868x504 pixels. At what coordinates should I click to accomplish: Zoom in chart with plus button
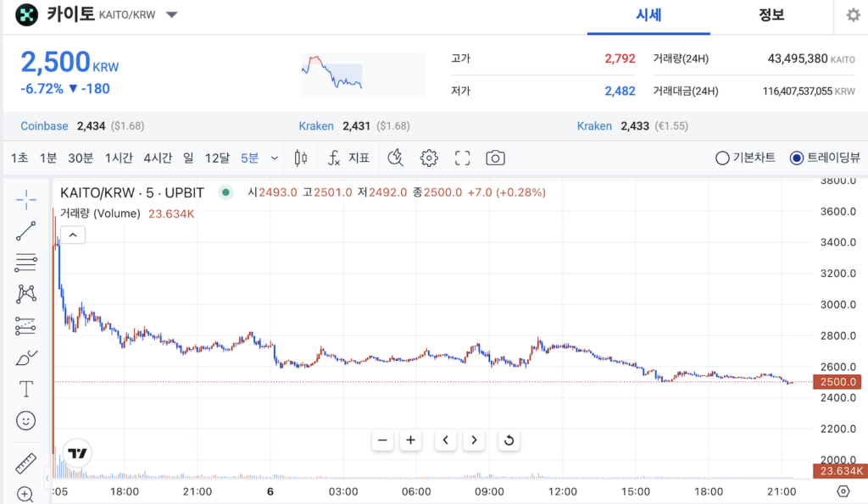[x=411, y=440]
